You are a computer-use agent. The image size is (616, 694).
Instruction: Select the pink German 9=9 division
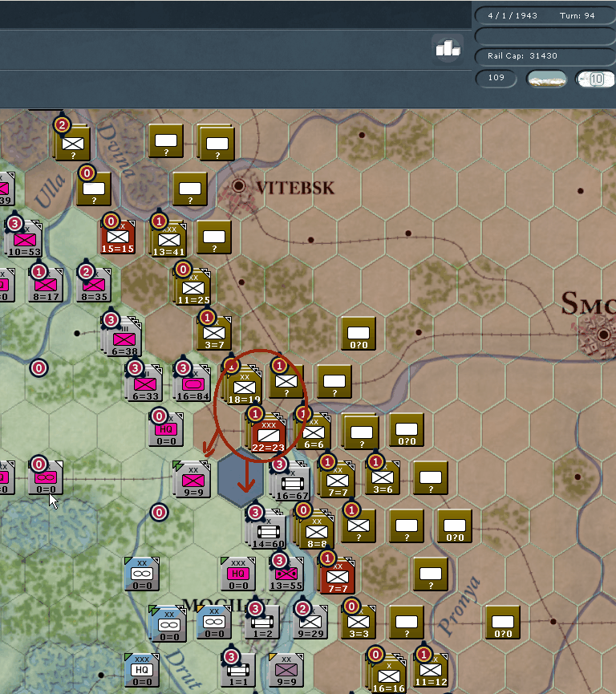click(193, 480)
